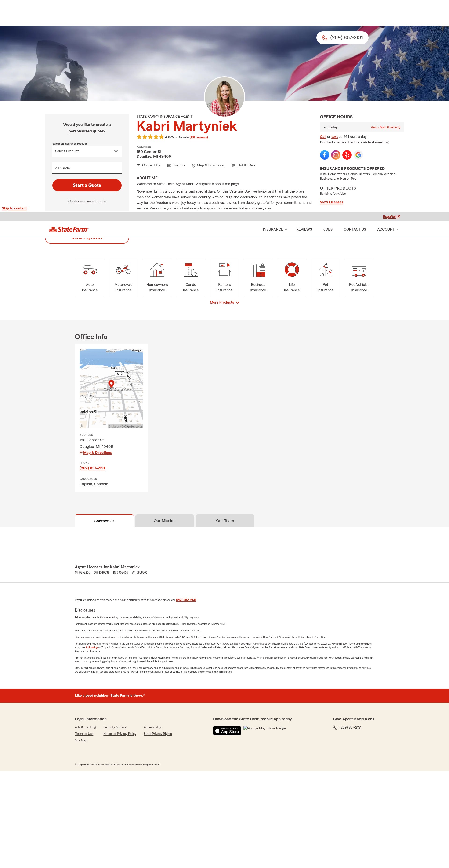This screenshot has width=449, height=868.
Task: Click Map & Directions in Office Info
Action: [x=97, y=453]
